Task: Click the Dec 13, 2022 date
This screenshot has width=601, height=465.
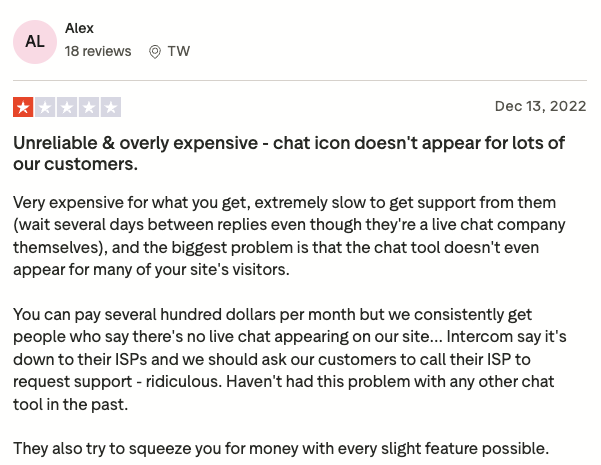Action: (540, 106)
